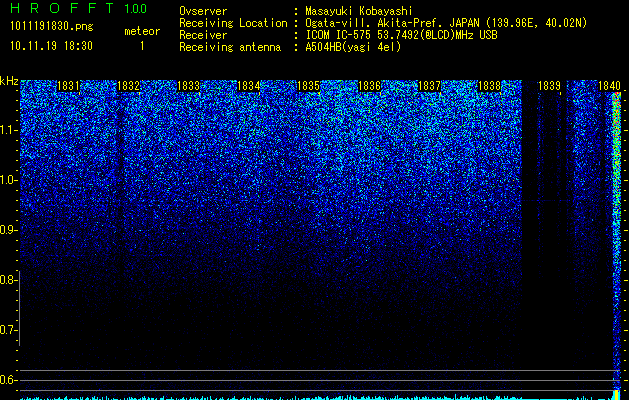Click the Receiving antenna field label

click(x=230, y=47)
